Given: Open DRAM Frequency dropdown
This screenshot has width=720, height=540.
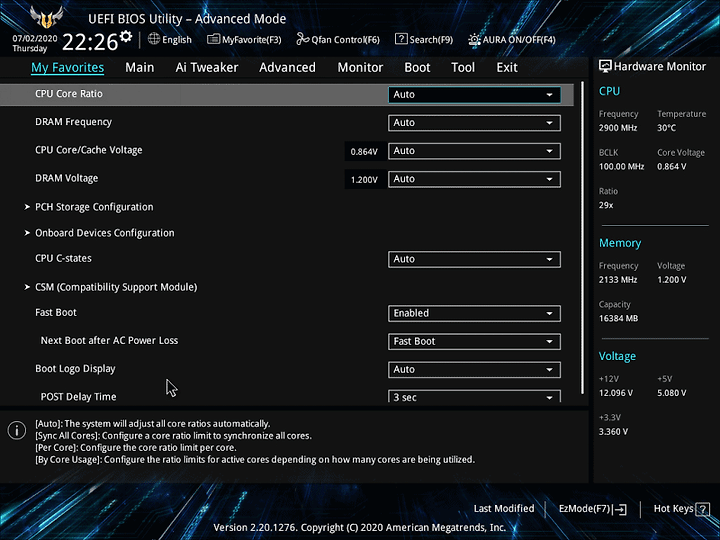Looking at the screenshot, I should click(x=474, y=123).
